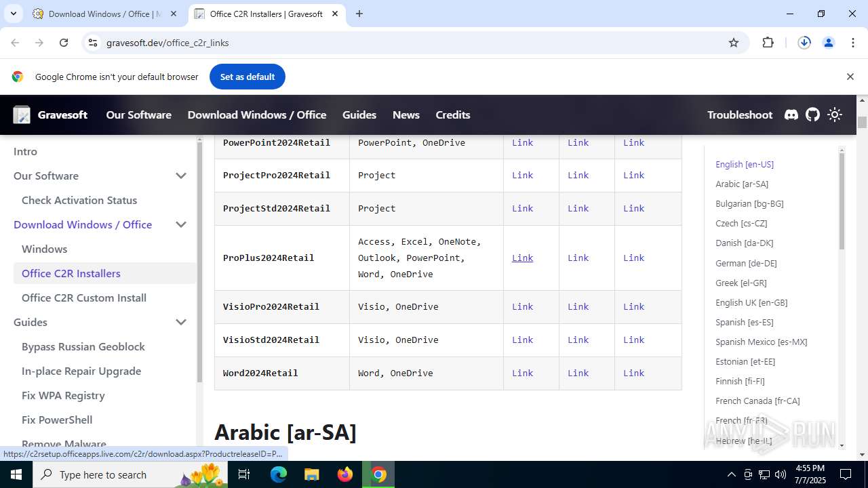This screenshot has height=488, width=868.
Task: Launch Firefox from taskbar
Action: (344, 474)
